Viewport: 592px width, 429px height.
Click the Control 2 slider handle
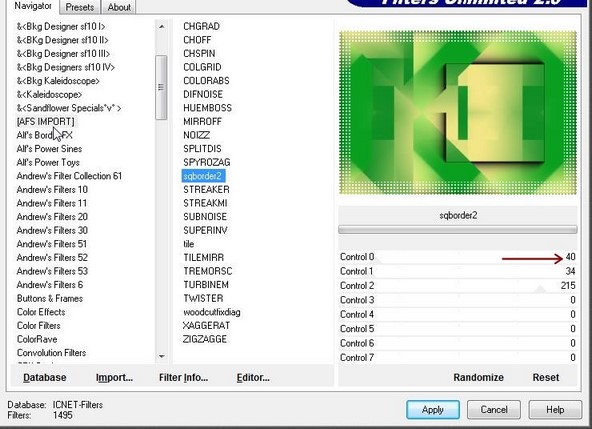[x=541, y=289]
